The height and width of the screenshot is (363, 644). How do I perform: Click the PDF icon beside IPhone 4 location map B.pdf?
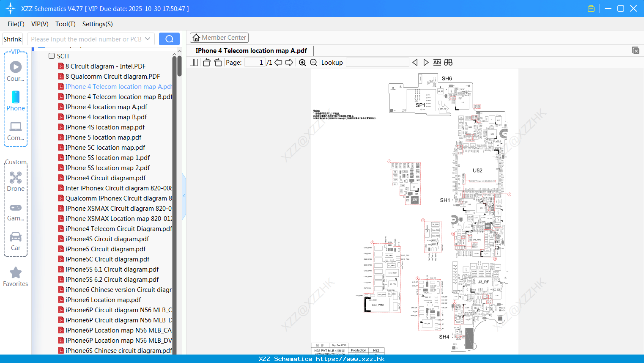coord(61,117)
